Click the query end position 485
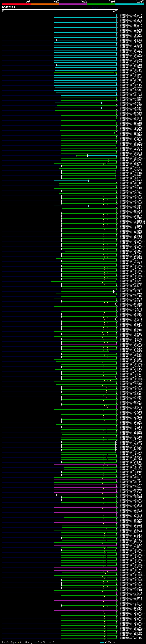 point(115,11)
